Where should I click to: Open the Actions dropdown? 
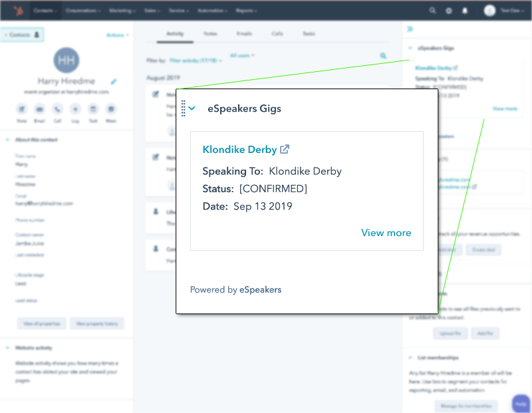tap(118, 35)
